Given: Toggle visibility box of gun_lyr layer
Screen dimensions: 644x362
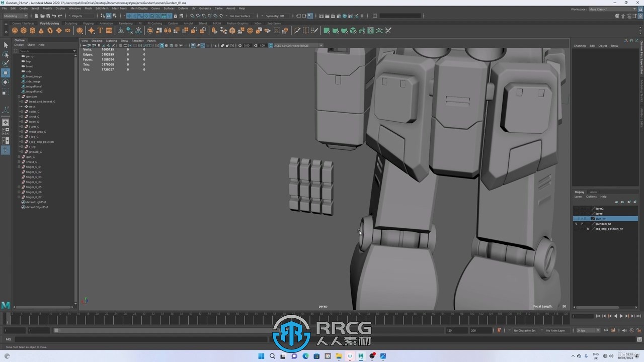Looking at the screenshot, I should (577, 219).
